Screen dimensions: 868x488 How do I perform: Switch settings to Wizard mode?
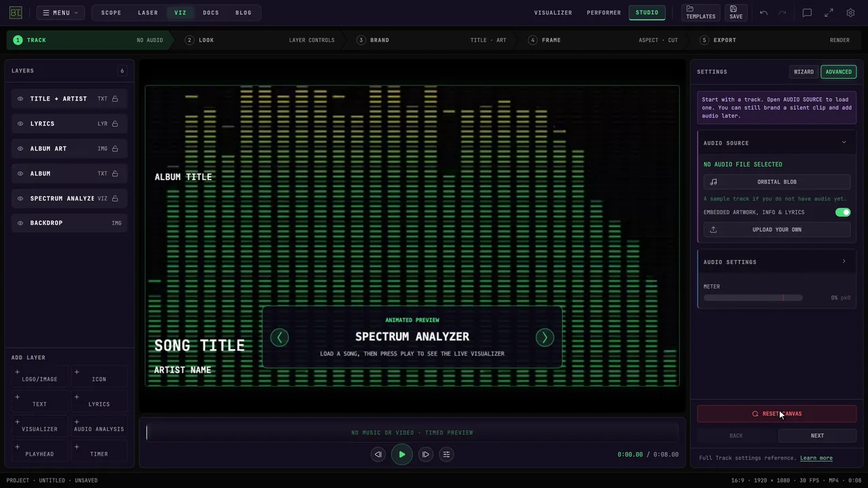(804, 72)
